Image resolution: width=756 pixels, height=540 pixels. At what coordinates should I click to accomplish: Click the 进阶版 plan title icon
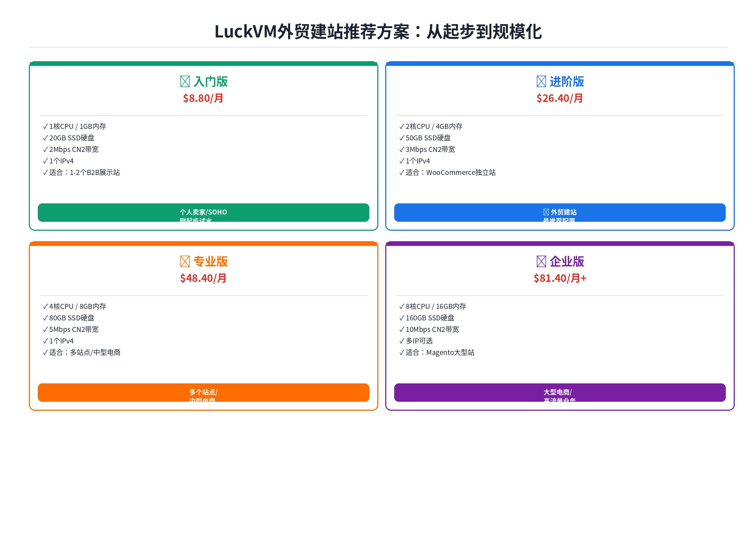point(541,81)
